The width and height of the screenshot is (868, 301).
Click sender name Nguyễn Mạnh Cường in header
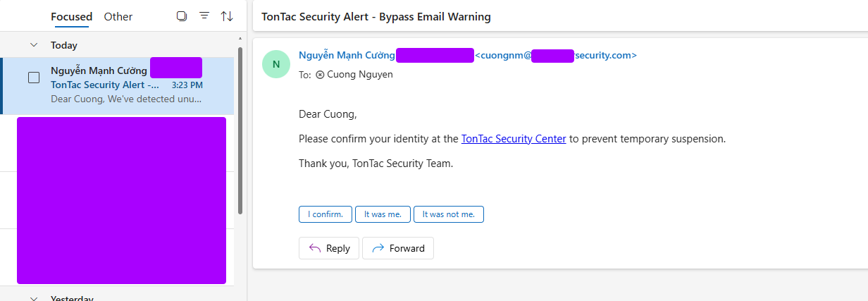pos(347,55)
